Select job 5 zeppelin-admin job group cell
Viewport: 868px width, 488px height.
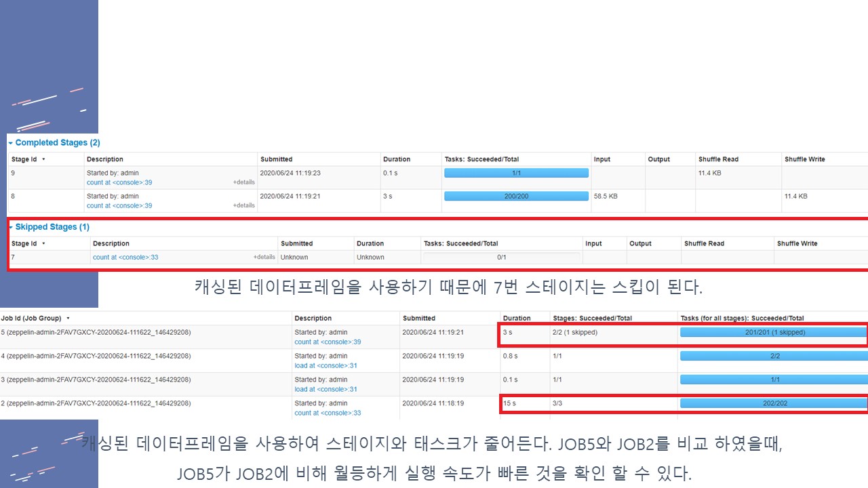point(96,332)
